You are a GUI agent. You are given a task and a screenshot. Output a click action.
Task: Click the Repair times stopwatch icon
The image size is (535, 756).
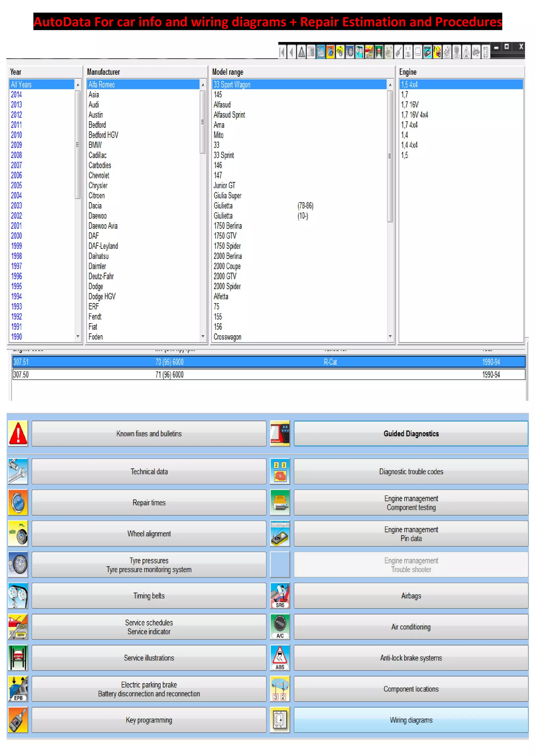(18, 503)
